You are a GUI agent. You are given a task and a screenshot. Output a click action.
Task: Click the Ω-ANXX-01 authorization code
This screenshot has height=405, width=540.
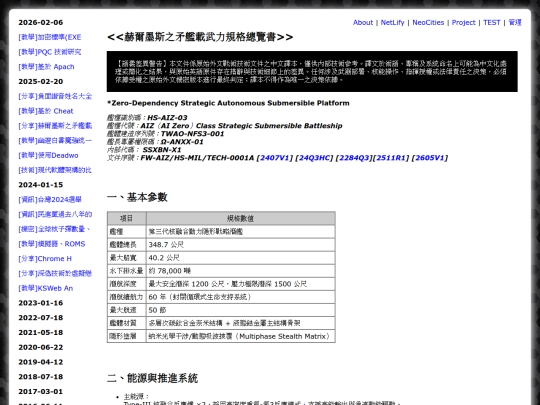point(182,142)
